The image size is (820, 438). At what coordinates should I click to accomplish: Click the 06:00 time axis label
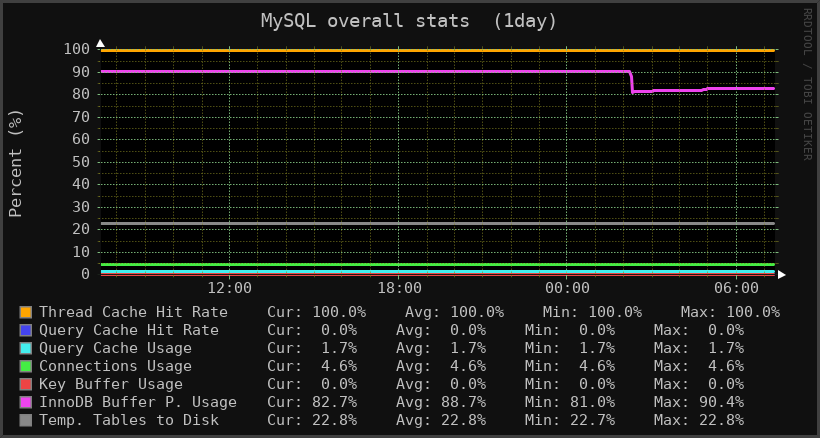click(736, 288)
